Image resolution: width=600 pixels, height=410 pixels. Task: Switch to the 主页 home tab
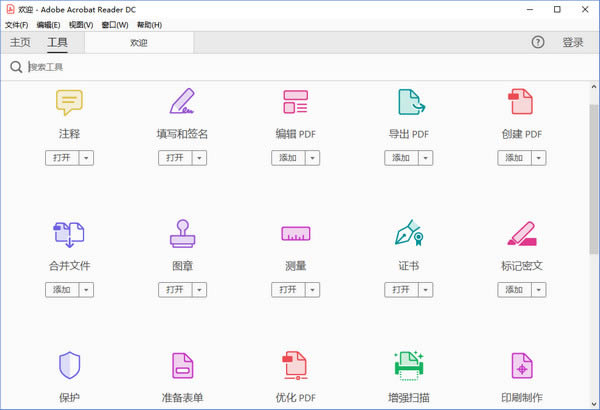[20, 42]
